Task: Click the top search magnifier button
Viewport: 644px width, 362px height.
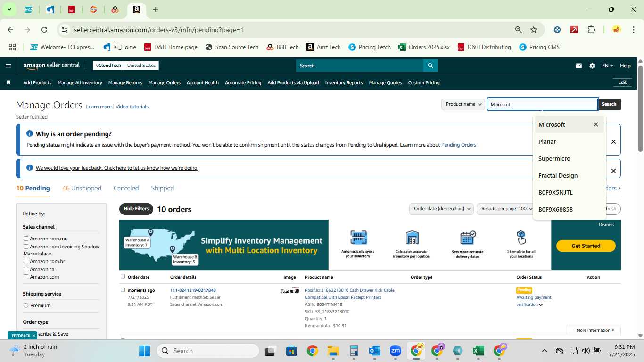Action: coord(430,66)
